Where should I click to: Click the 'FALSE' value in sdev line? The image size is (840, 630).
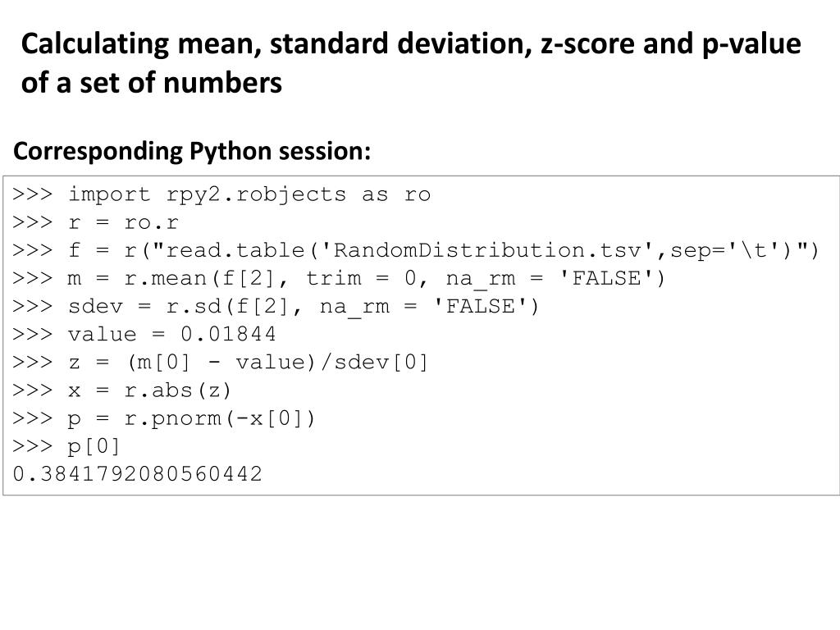[480, 307]
